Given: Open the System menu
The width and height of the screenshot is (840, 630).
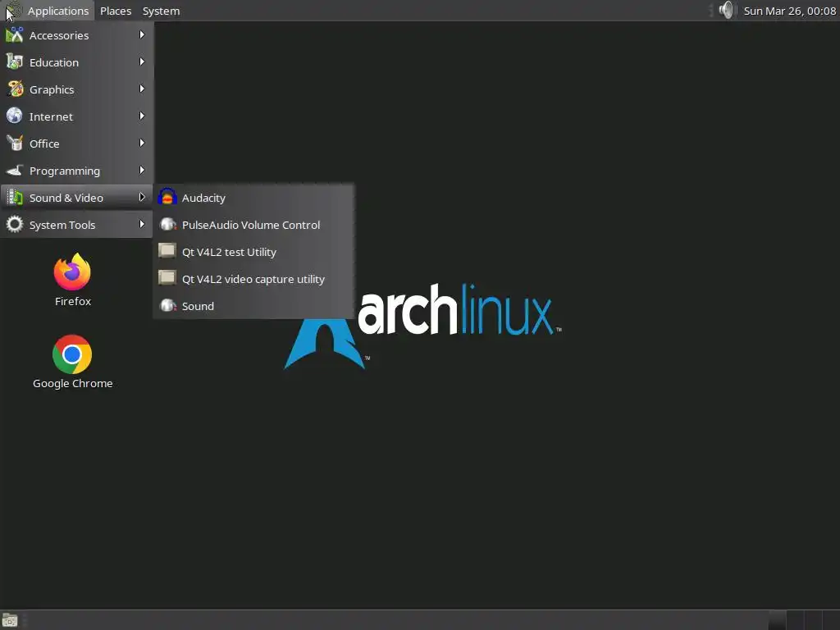Looking at the screenshot, I should click(161, 11).
